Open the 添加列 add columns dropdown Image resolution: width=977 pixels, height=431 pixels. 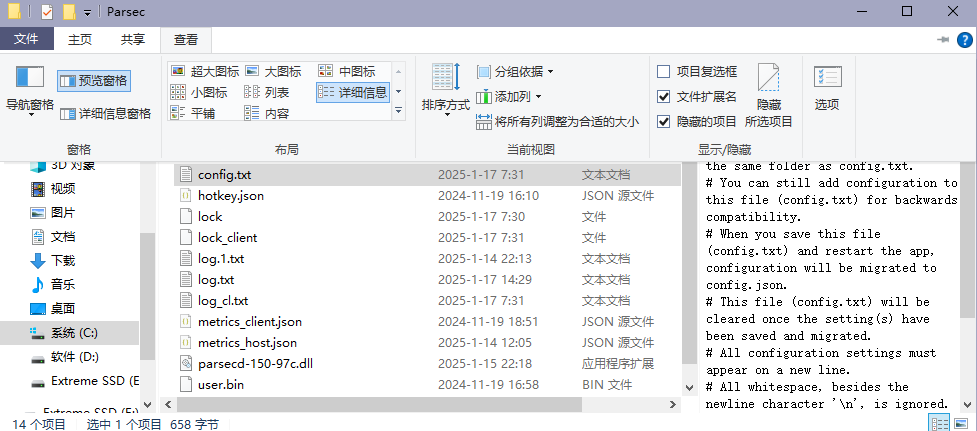tap(509, 97)
